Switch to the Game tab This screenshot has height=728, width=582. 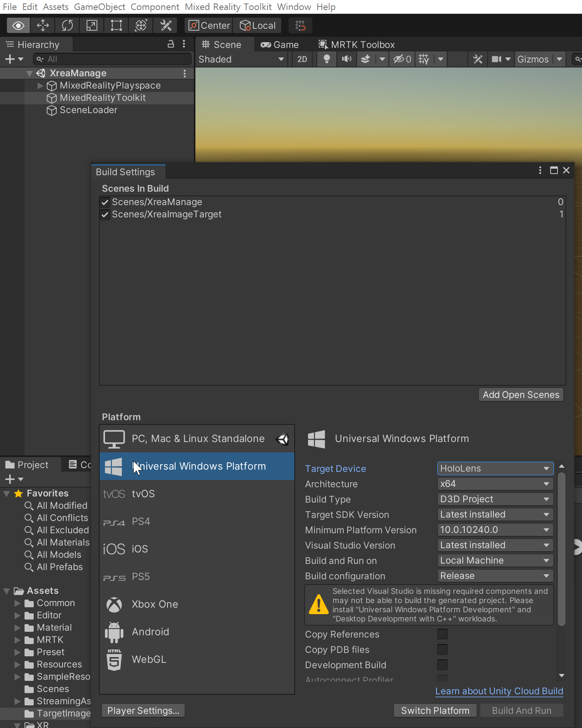(x=280, y=45)
